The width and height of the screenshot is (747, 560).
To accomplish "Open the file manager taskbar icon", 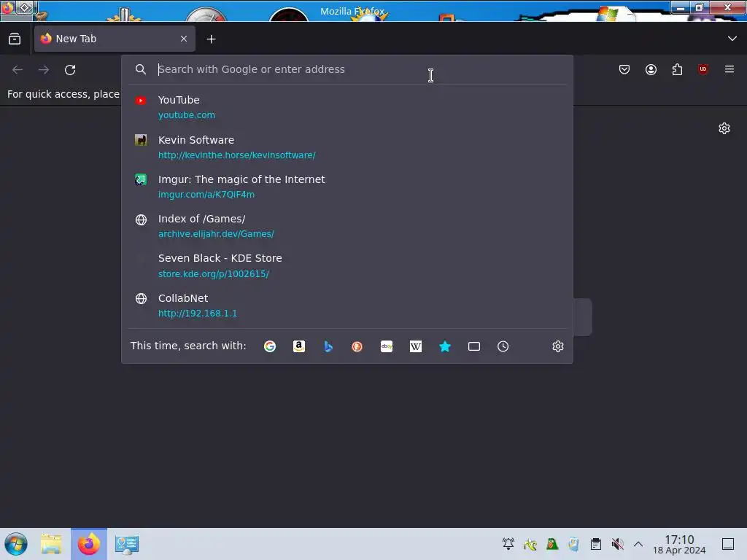I will click(x=51, y=544).
